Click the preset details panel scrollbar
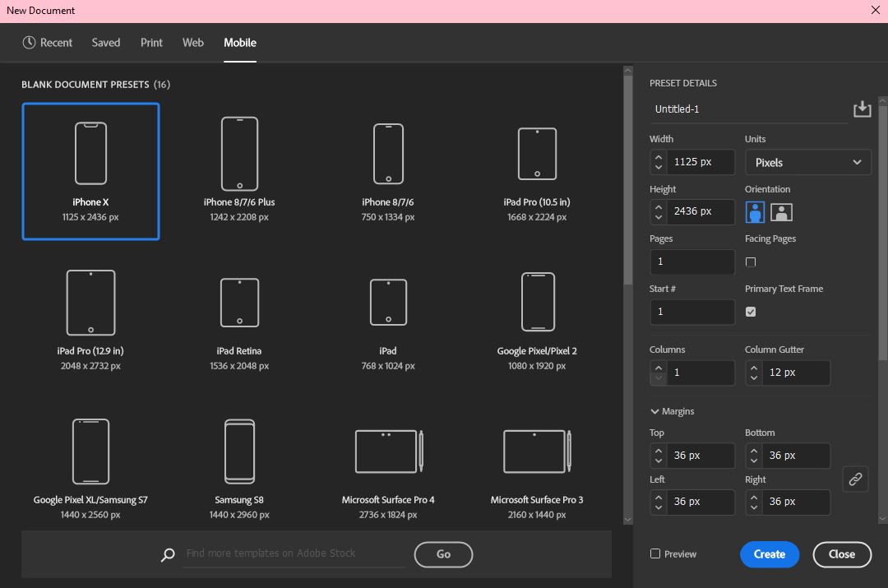 tap(882, 232)
